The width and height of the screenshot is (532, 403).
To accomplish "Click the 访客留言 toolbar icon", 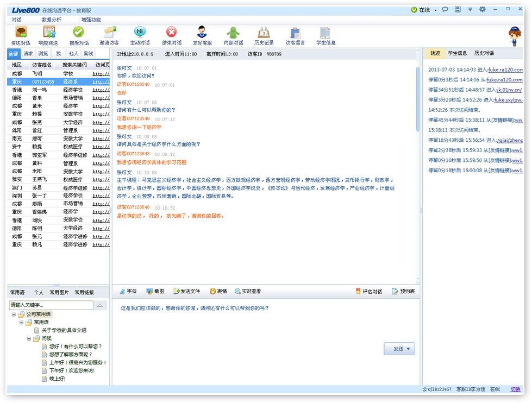I will [295, 33].
